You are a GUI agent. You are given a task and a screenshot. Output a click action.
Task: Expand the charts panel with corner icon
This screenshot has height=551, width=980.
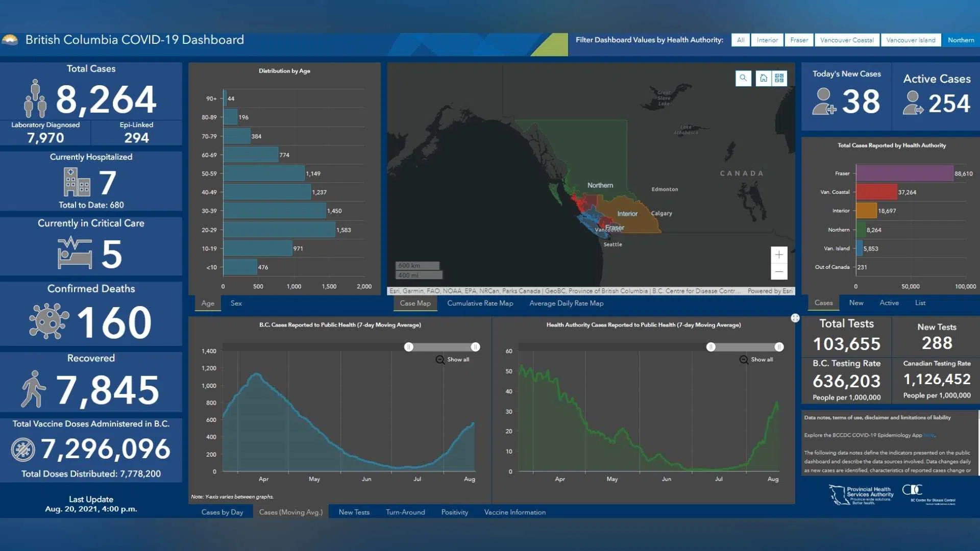point(795,318)
